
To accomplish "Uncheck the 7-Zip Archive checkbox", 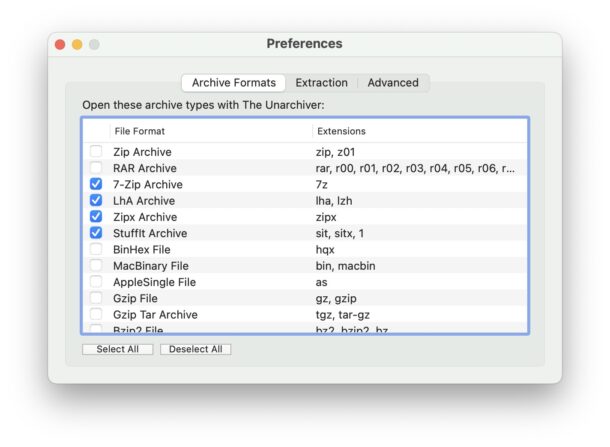I will pyautogui.click(x=96, y=184).
